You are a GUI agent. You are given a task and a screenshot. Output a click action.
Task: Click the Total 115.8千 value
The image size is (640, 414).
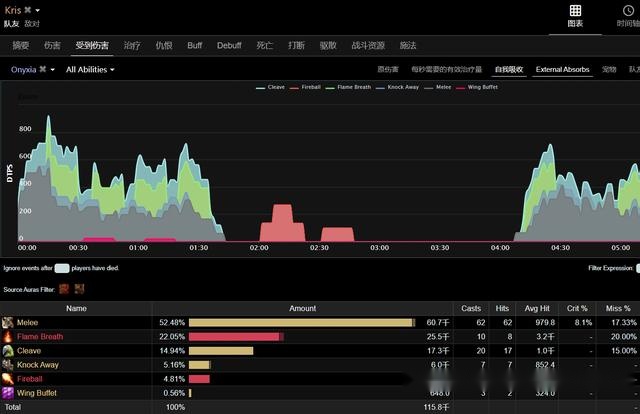tap(436, 407)
